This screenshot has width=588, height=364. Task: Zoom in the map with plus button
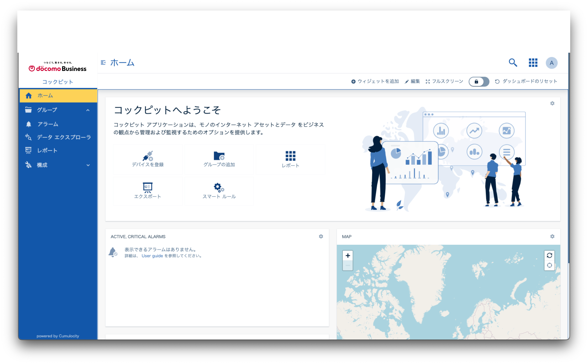pyautogui.click(x=348, y=255)
